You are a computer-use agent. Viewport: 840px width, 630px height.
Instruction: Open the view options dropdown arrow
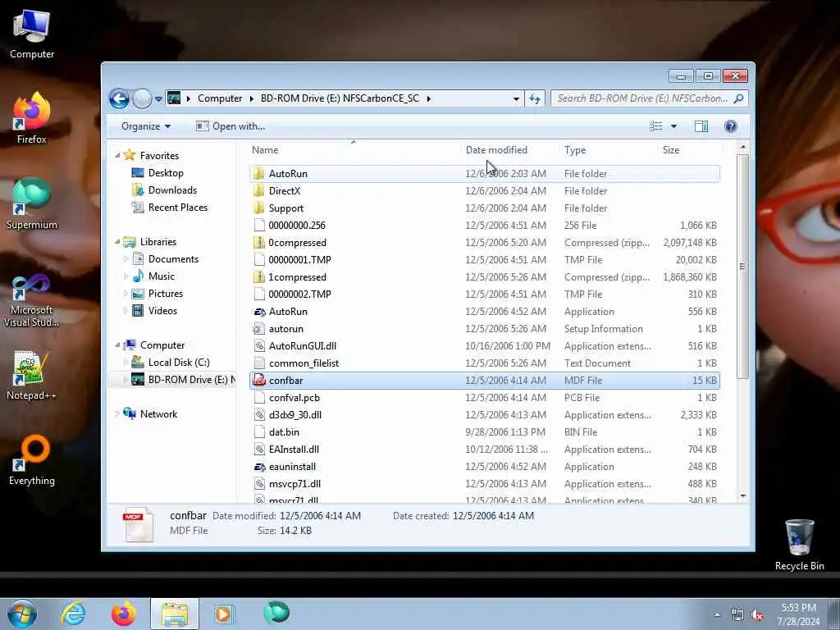(x=674, y=126)
